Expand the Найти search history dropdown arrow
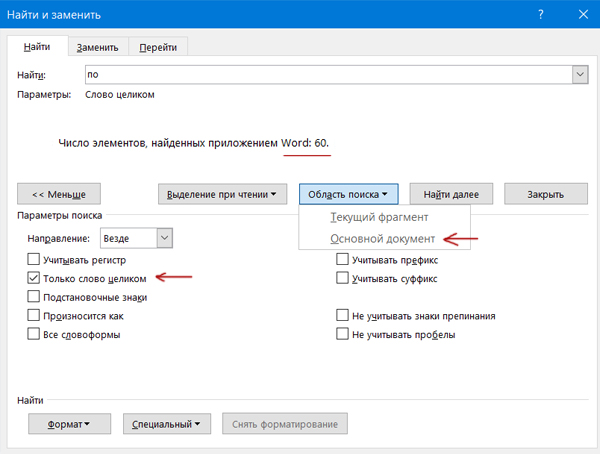 tap(579, 75)
